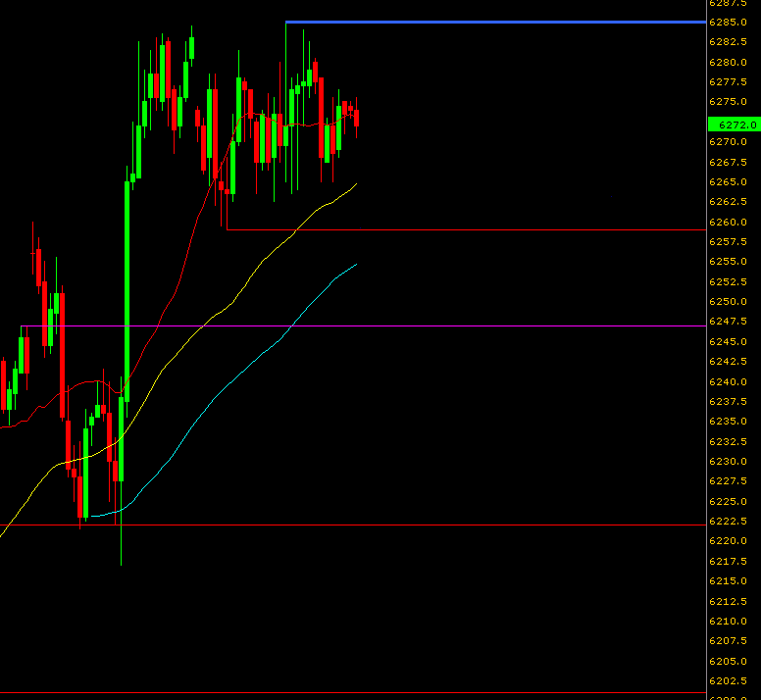Click the 6270.0 price axis label

tap(728, 142)
